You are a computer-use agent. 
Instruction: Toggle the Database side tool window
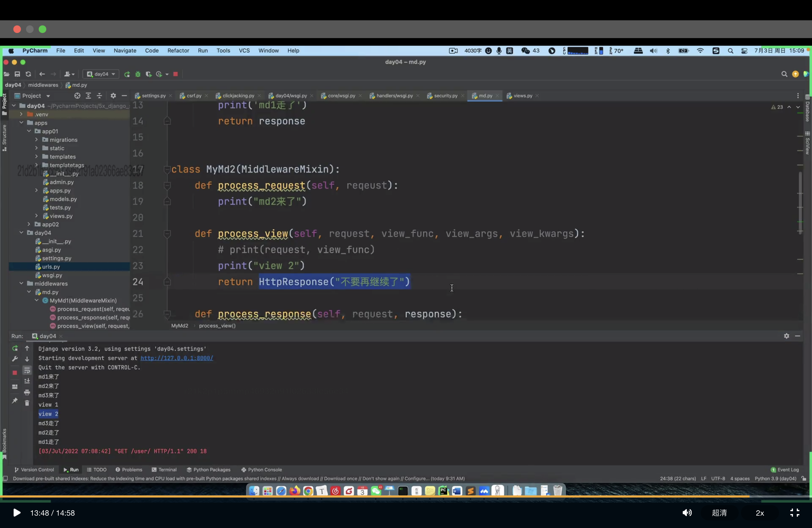(807, 108)
